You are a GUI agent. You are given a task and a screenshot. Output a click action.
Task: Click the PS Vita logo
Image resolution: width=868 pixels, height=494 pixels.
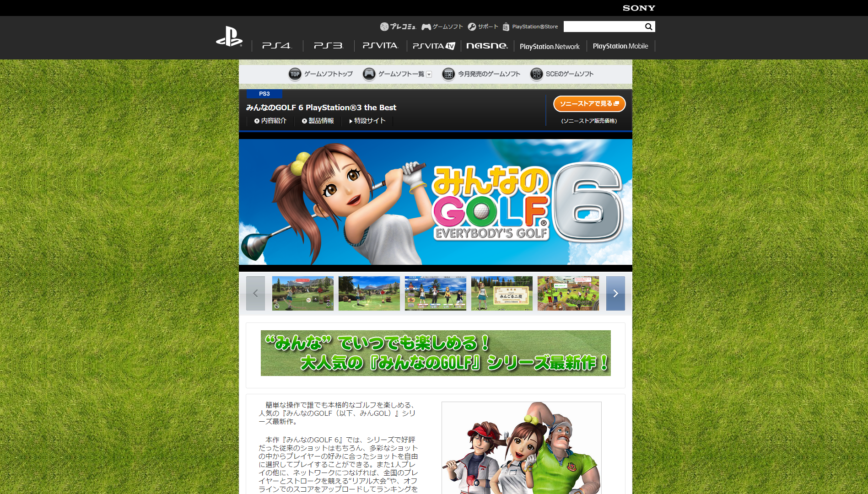click(x=380, y=46)
